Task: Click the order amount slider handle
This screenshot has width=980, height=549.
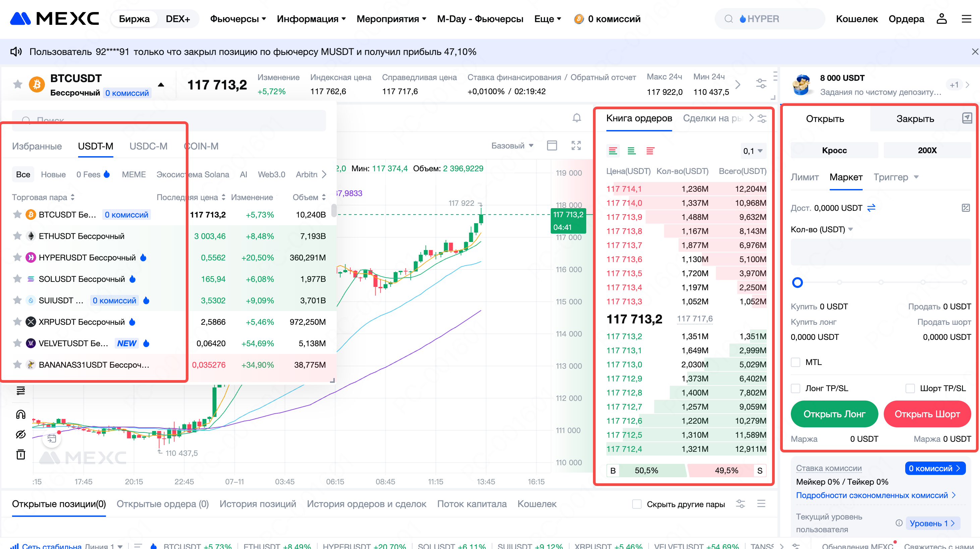Action: 798,283
